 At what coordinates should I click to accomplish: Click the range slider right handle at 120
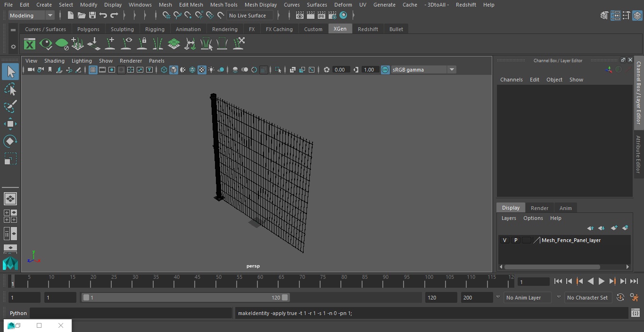point(285,298)
